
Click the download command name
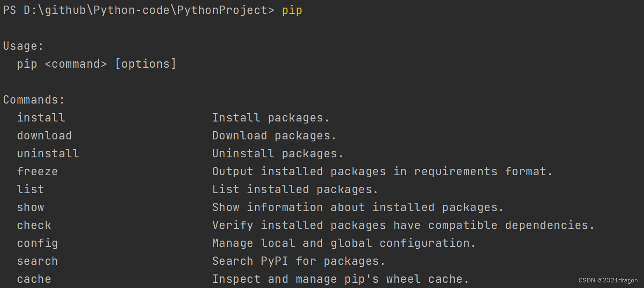pyautogui.click(x=44, y=136)
